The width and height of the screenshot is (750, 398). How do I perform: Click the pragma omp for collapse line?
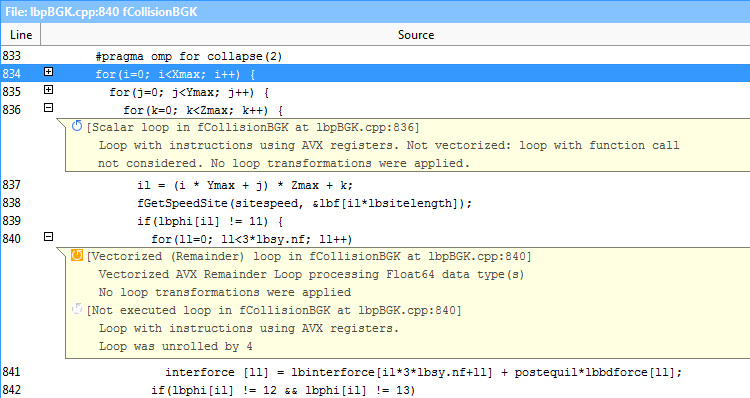pyautogui.click(x=188, y=56)
